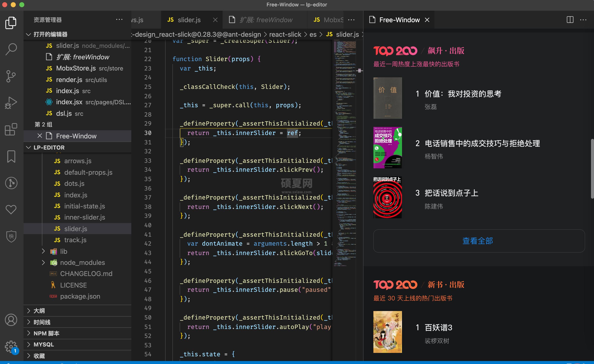The width and height of the screenshot is (594, 364).
Task: Open arrows.js in file tree
Action: [77, 161]
